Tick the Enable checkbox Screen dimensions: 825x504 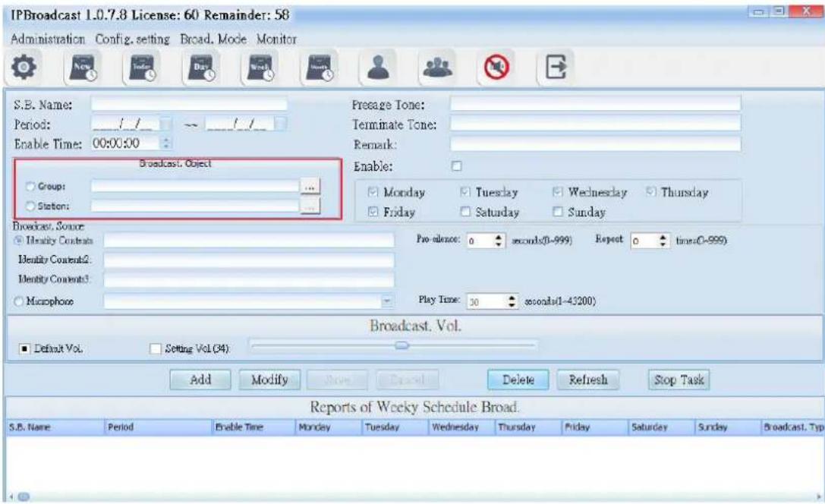pos(457,166)
